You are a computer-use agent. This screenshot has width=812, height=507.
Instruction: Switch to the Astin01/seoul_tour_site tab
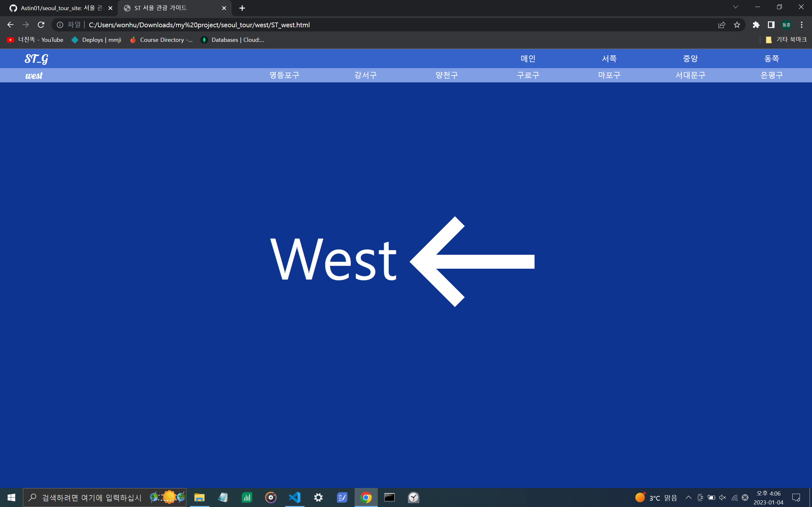60,8
